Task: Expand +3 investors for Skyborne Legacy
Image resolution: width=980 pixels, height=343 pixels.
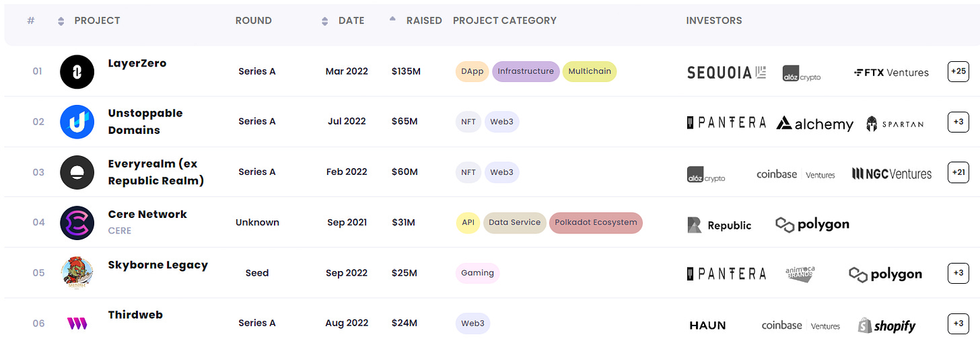Action: (958, 273)
